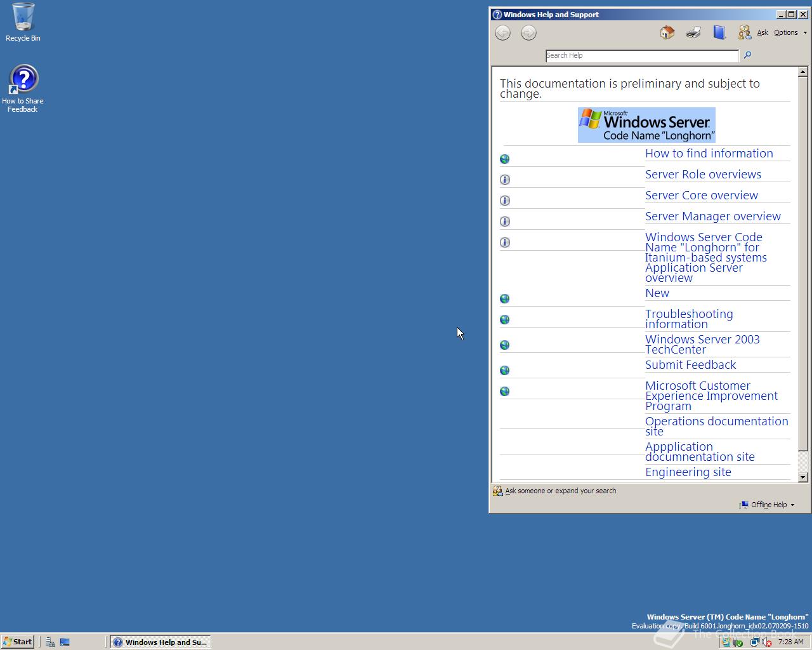This screenshot has height=650, width=812.
Task: Click info icon beside Server Core overview
Action: click(x=505, y=201)
